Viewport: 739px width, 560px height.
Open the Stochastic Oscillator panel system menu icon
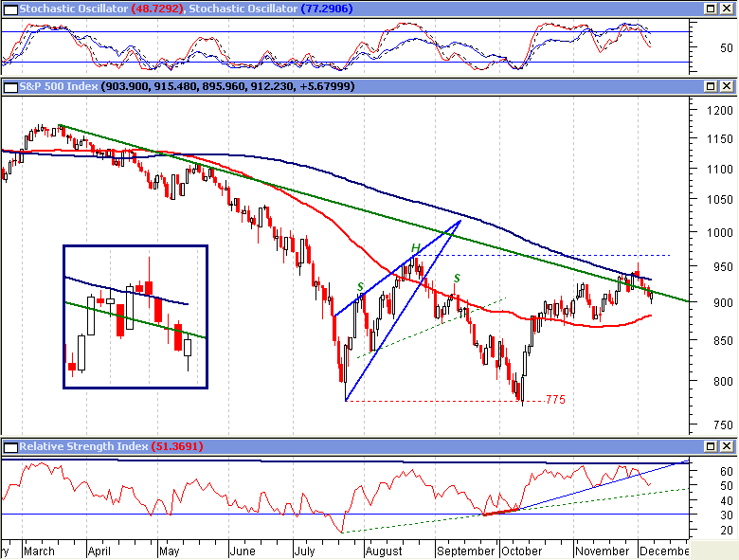point(10,9)
